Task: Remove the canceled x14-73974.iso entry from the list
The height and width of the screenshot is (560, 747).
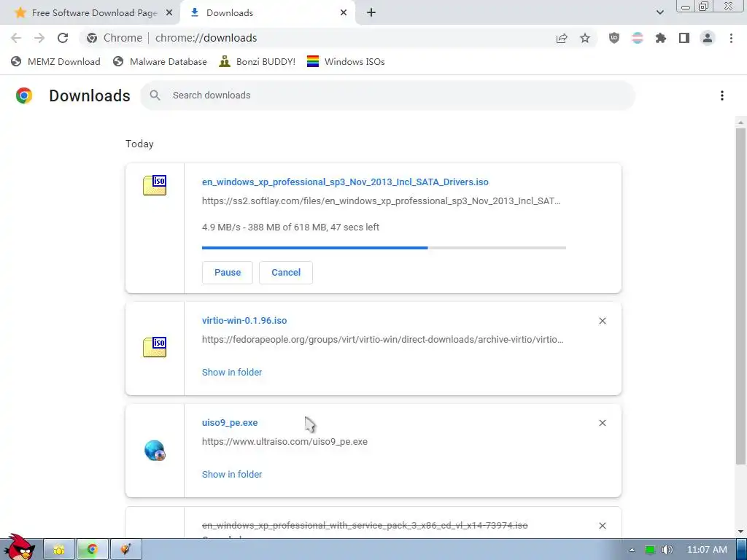Action: tap(603, 526)
